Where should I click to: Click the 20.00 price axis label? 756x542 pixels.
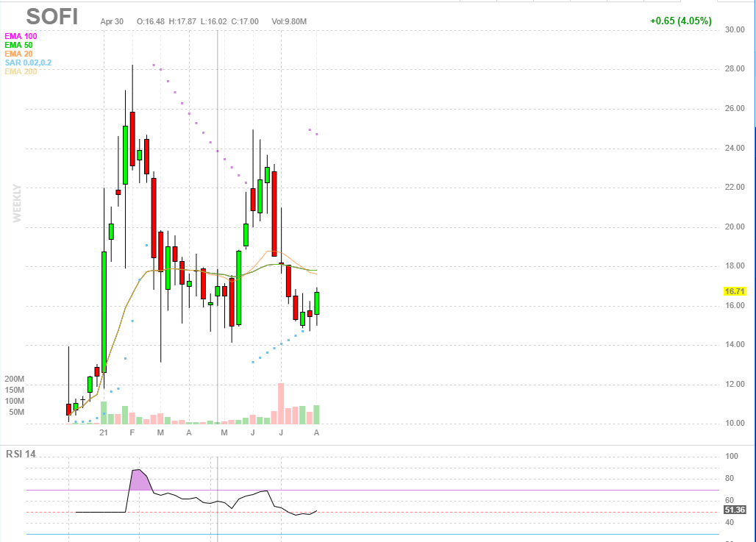[735, 227]
